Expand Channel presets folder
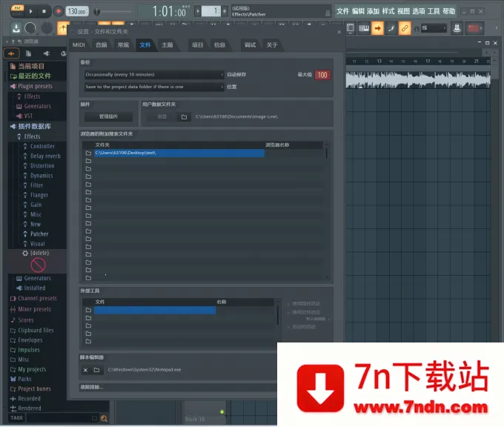This screenshot has height=427, width=504. [x=37, y=299]
